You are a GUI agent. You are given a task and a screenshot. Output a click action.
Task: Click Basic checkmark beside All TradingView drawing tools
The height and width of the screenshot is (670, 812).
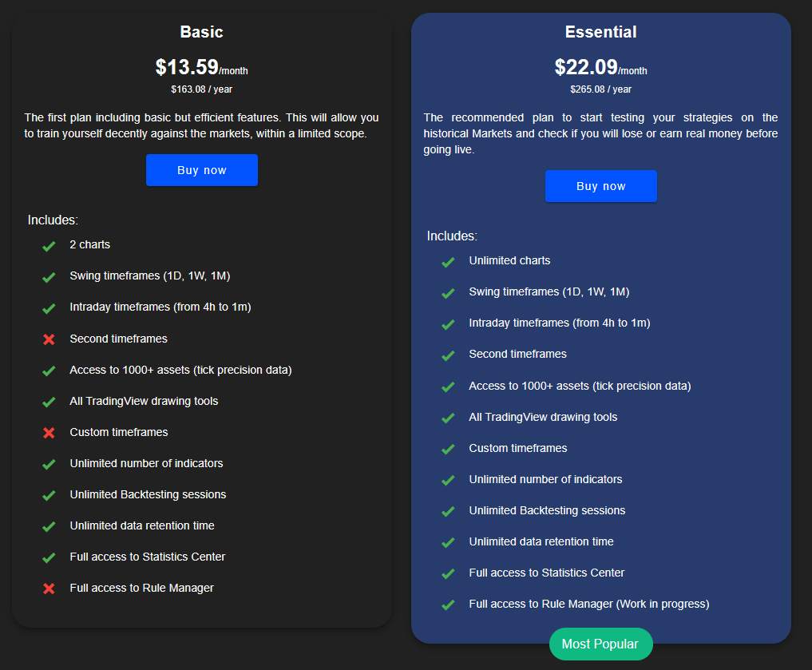point(49,402)
